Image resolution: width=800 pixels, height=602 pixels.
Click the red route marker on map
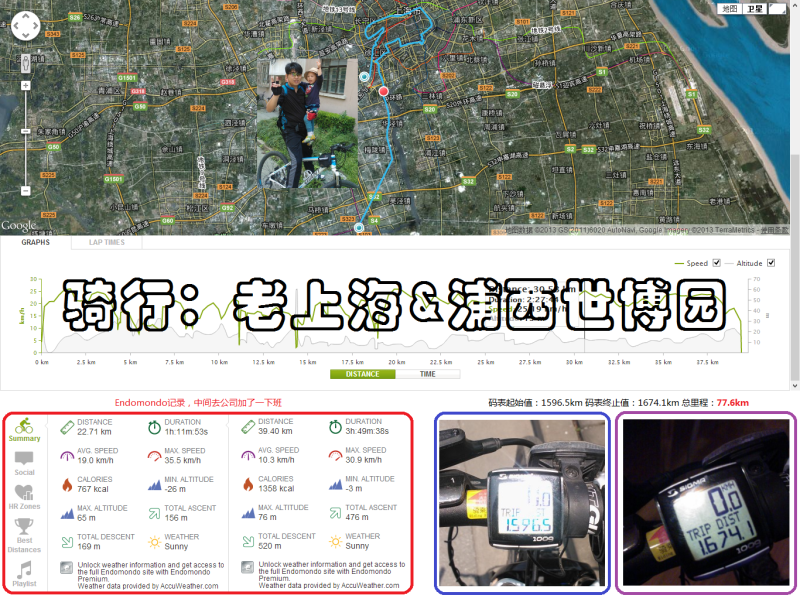(383, 91)
